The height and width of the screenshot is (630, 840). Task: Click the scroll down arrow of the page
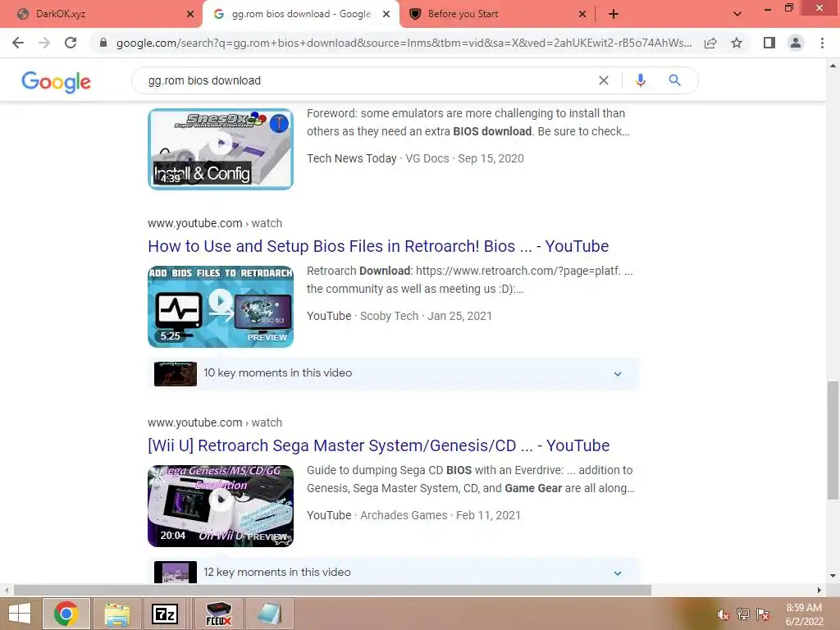click(833, 577)
